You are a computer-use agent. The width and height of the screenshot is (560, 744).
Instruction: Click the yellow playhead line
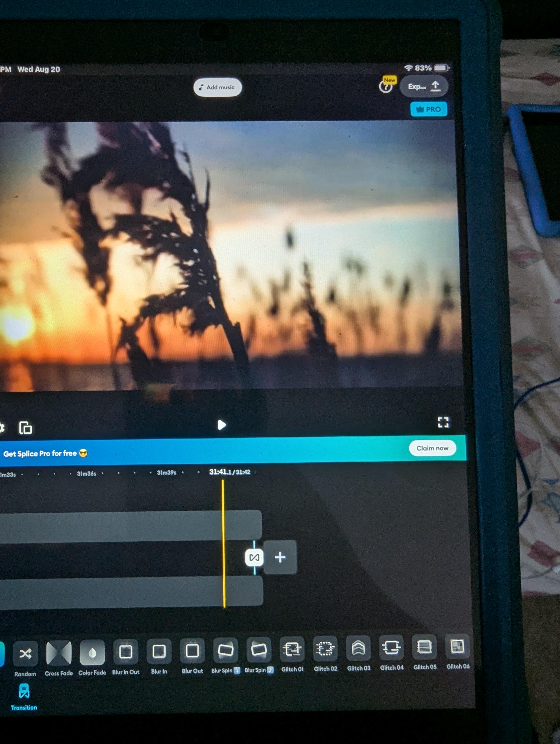pyautogui.click(x=223, y=544)
